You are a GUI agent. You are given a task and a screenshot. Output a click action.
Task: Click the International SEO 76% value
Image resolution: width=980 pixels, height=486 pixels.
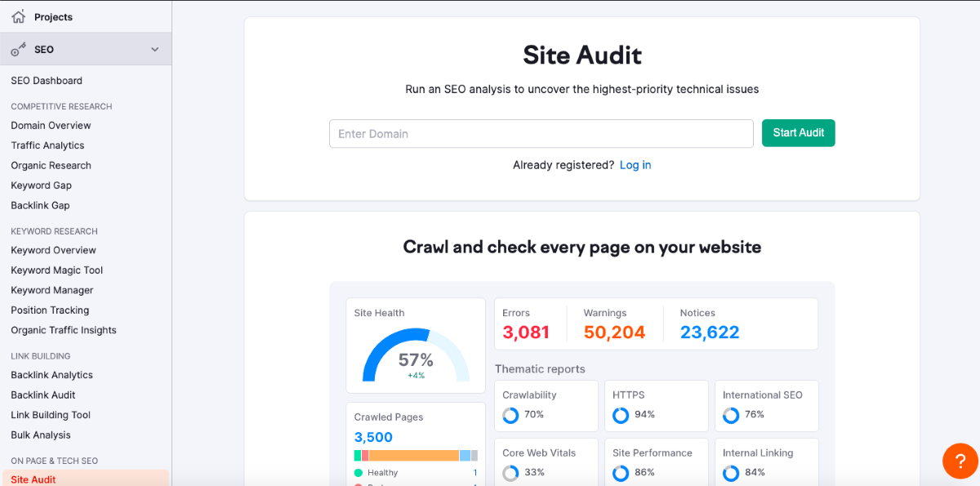(755, 415)
